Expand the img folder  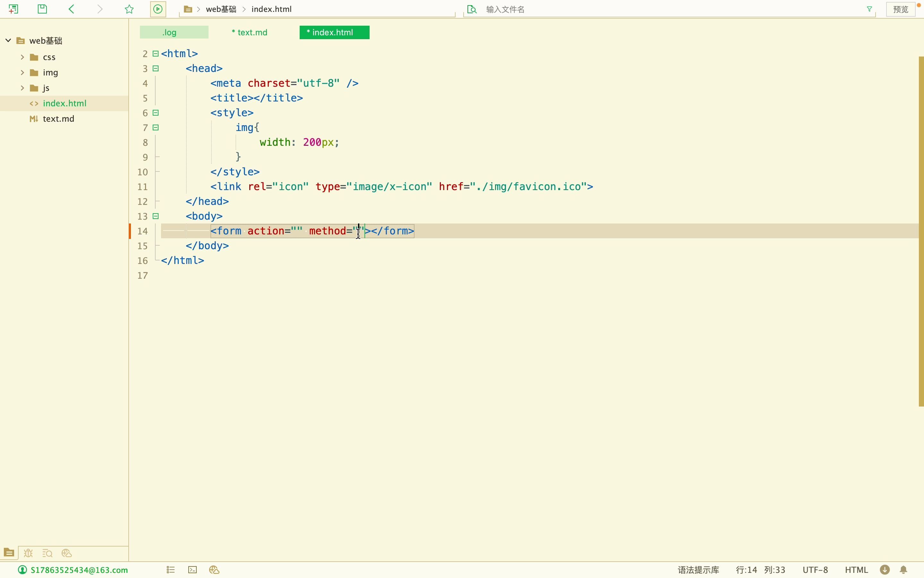click(x=22, y=72)
